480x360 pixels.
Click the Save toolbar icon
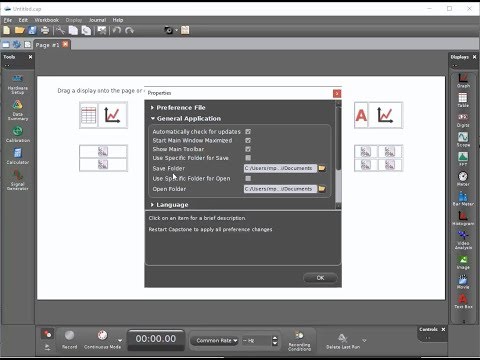click(32, 30)
